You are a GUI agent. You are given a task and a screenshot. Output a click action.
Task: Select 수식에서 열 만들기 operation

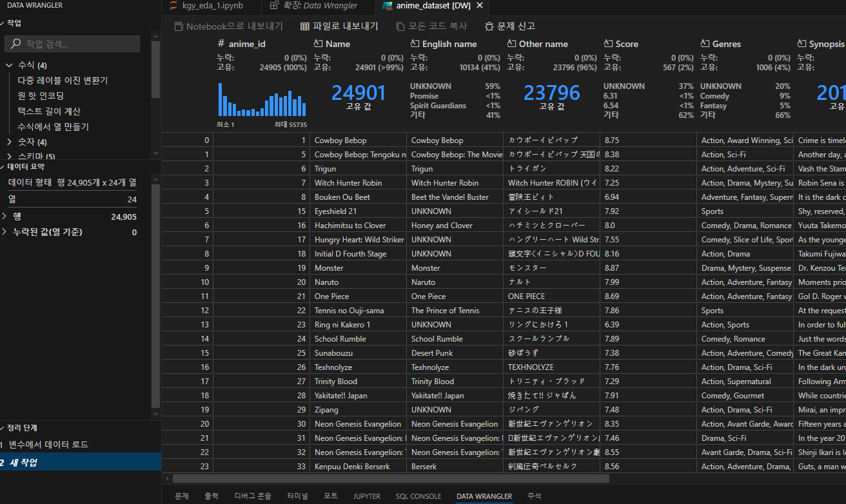54,127
